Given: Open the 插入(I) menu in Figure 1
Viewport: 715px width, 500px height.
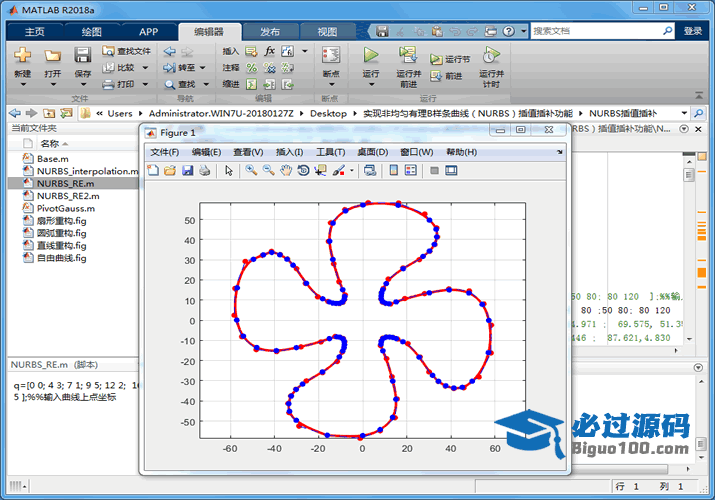Looking at the screenshot, I should pyautogui.click(x=289, y=152).
